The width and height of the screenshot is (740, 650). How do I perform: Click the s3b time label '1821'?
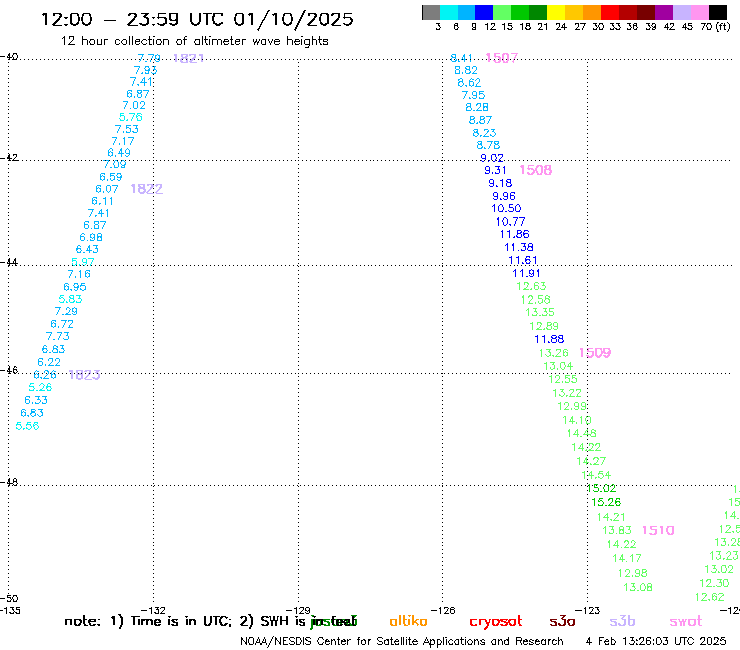coord(188,58)
